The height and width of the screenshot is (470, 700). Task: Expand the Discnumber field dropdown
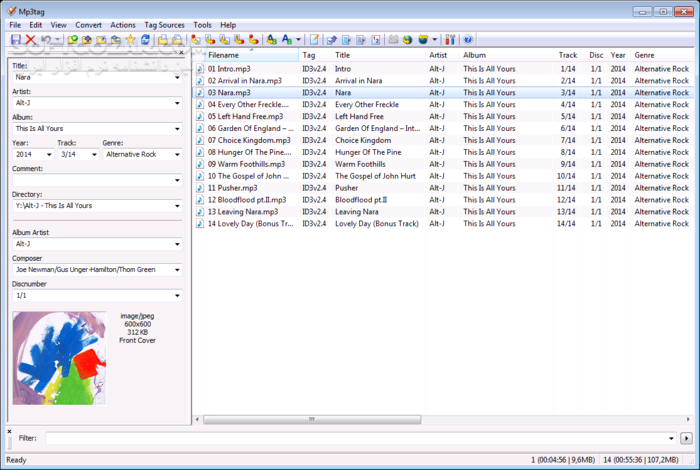[177, 295]
